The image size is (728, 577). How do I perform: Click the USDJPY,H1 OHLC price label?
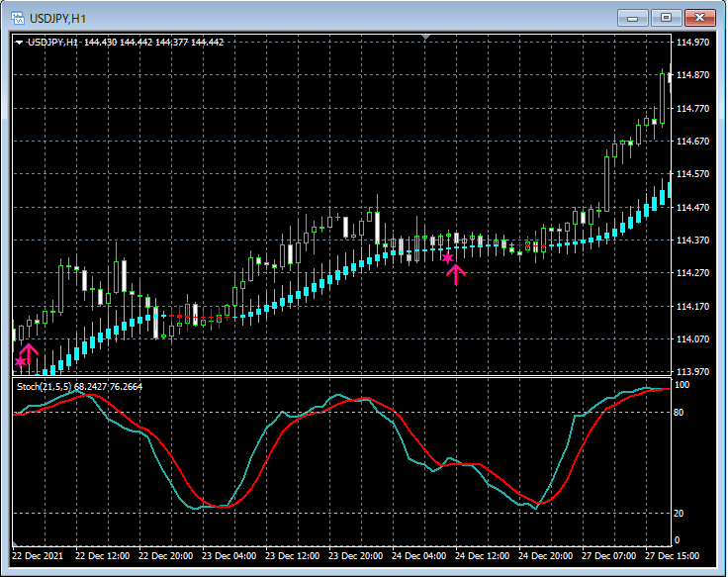(126, 42)
